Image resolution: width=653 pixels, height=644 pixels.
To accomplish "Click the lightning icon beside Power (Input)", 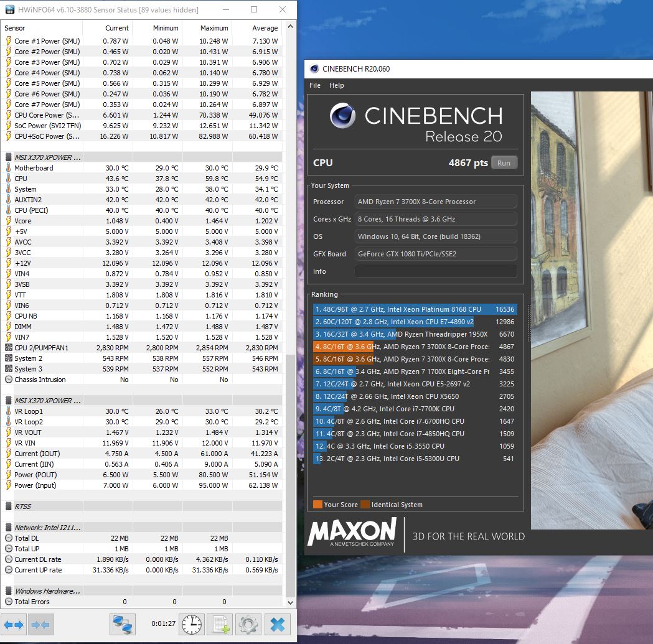I will click(x=8, y=485).
